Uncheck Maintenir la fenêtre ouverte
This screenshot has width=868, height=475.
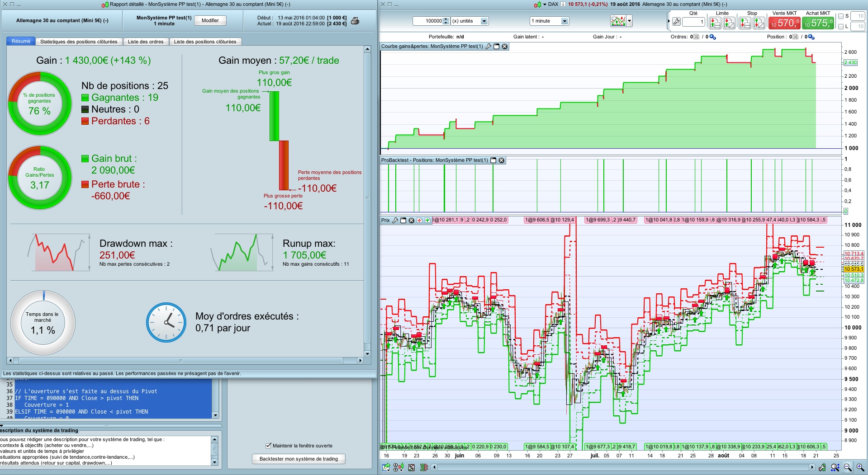(x=268, y=445)
